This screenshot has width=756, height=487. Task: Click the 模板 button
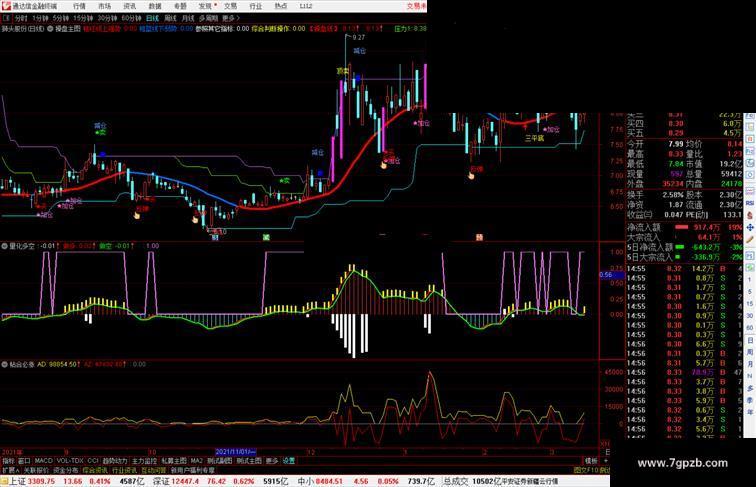[591, 461]
